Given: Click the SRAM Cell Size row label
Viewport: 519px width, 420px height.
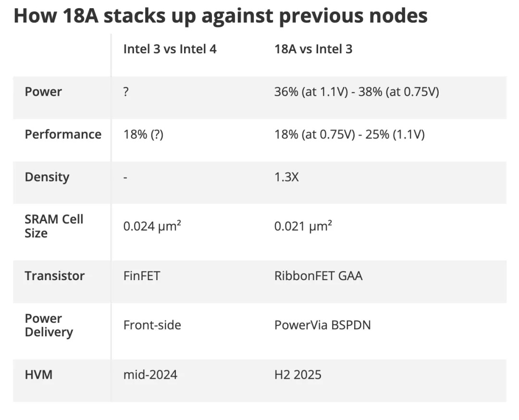Looking at the screenshot, I should [x=54, y=226].
